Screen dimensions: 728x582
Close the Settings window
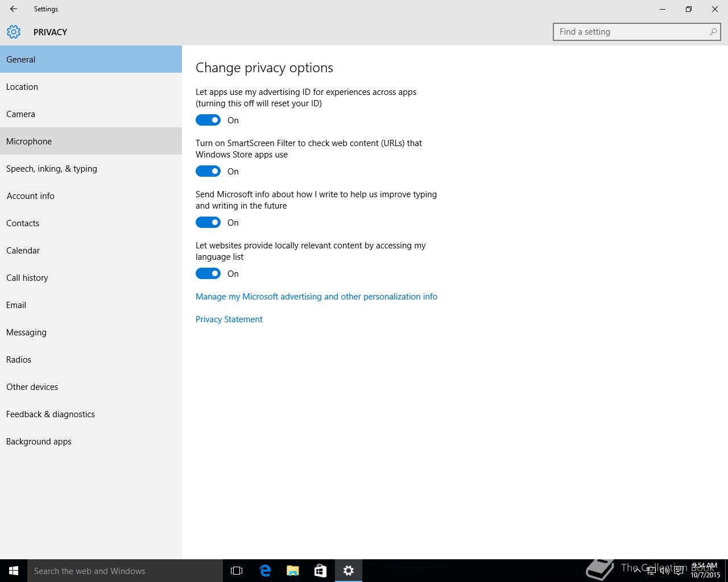click(715, 9)
